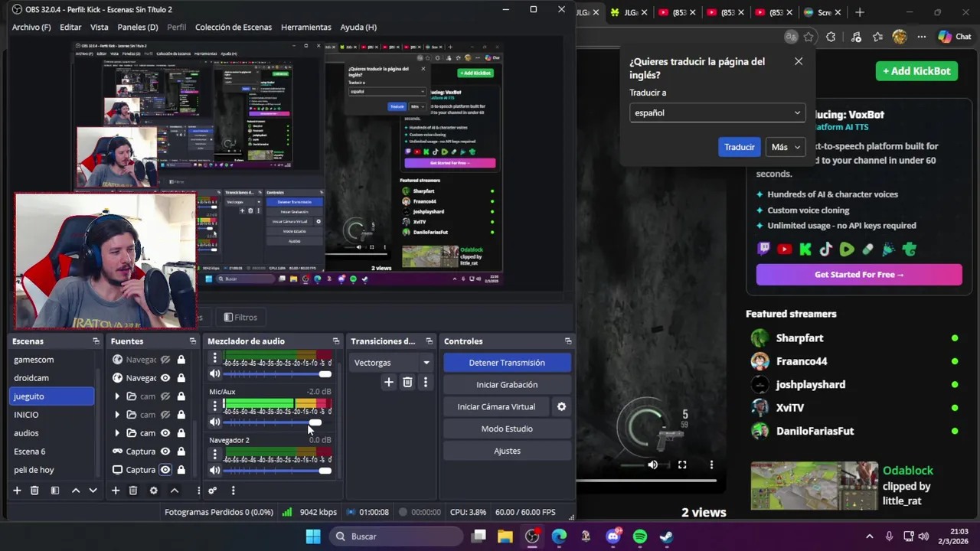The height and width of the screenshot is (551, 980).
Task: Open Editar menu
Action: (x=70, y=27)
